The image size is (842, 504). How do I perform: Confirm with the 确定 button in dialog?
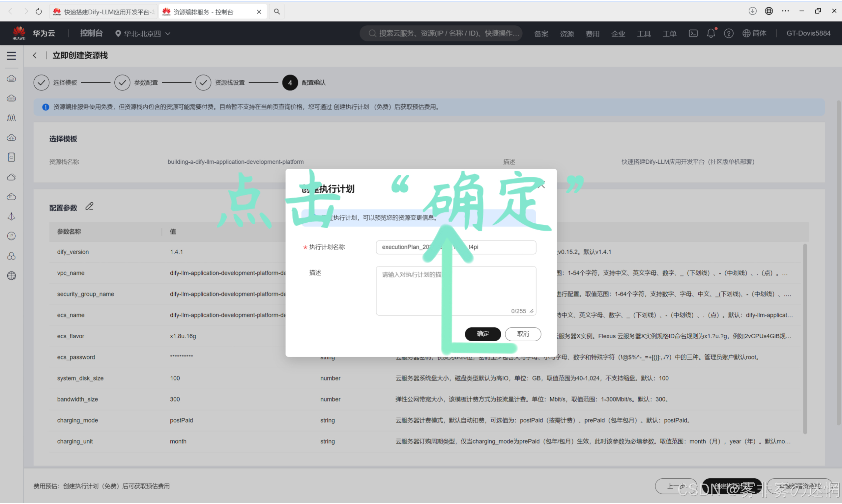tap(482, 334)
